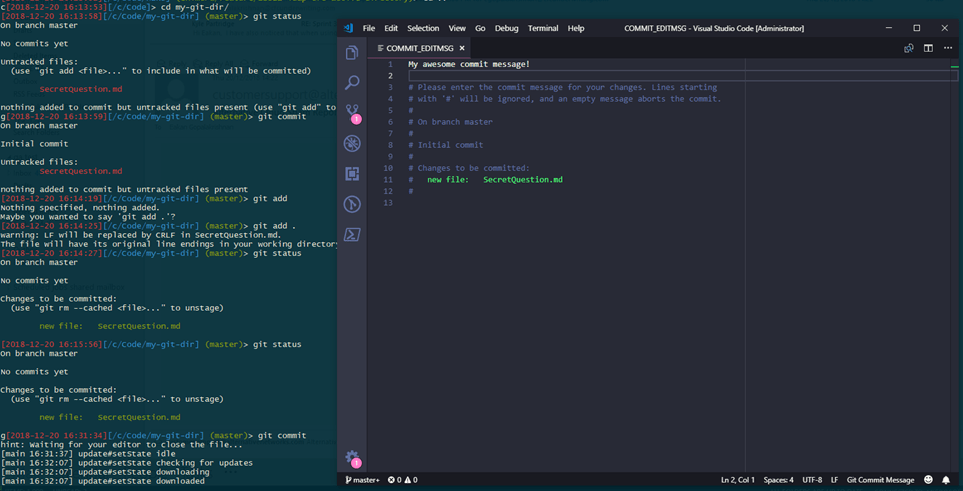Open the Extensions view in the activity bar
This screenshot has width=963, height=491.
[352, 174]
